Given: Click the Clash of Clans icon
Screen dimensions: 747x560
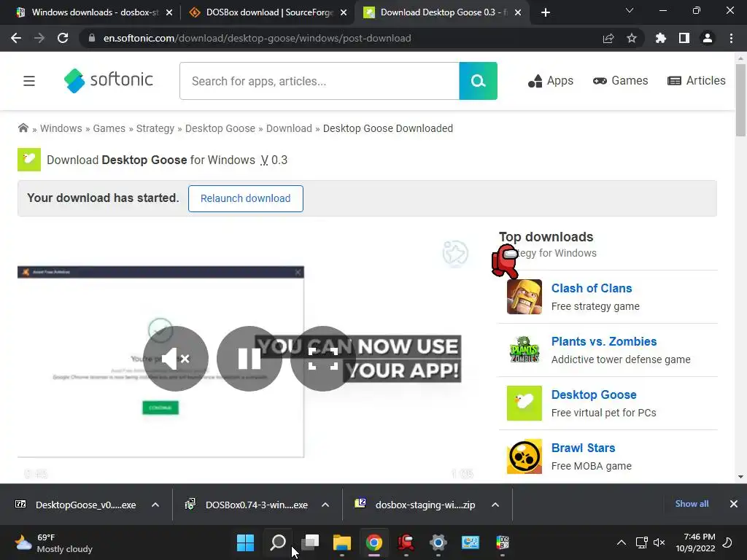Looking at the screenshot, I should point(524,297).
